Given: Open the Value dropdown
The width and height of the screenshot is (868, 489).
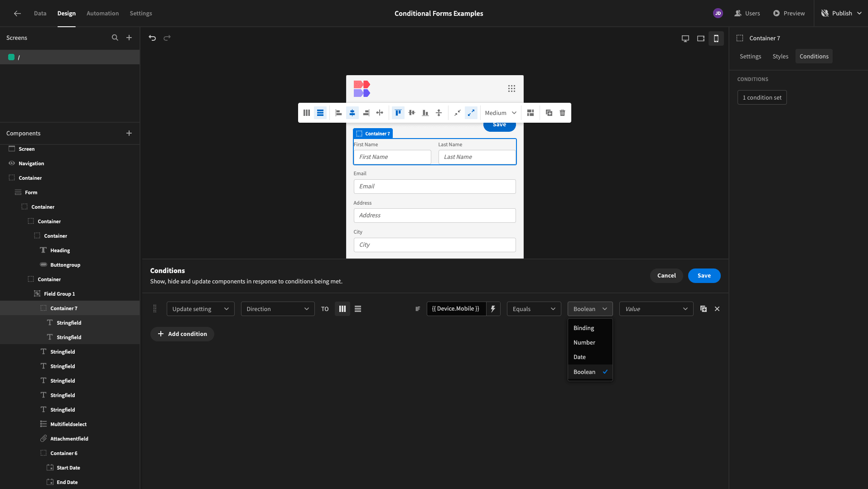Looking at the screenshot, I should [x=656, y=309].
